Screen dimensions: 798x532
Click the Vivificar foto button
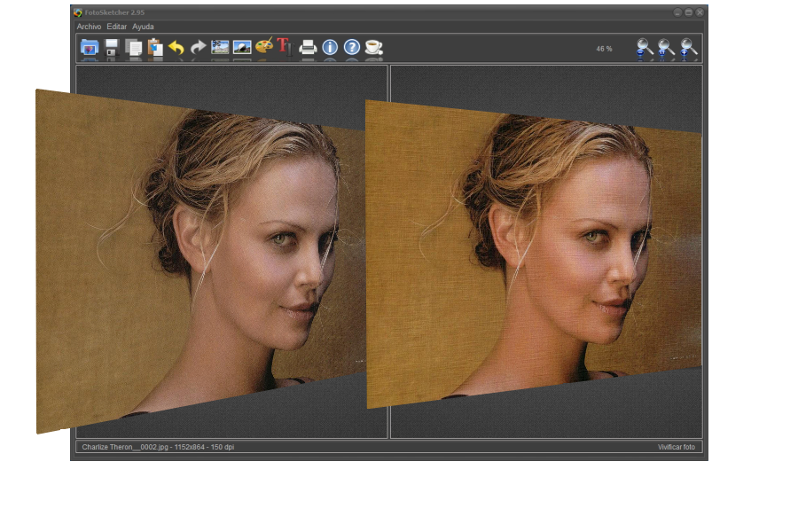click(x=677, y=448)
